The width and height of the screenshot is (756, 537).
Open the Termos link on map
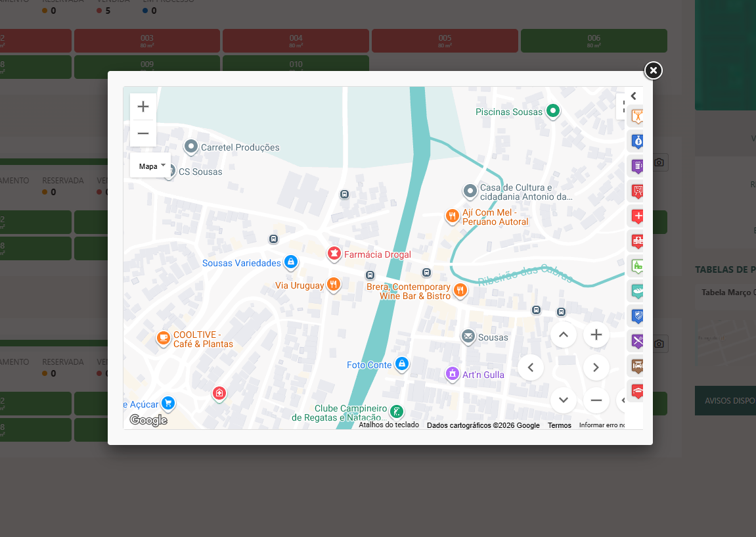560,425
